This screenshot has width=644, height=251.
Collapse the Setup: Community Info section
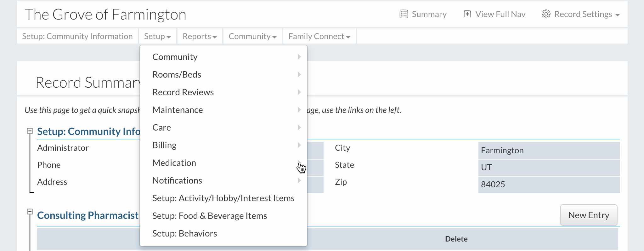pyautogui.click(x=30, y=131)
